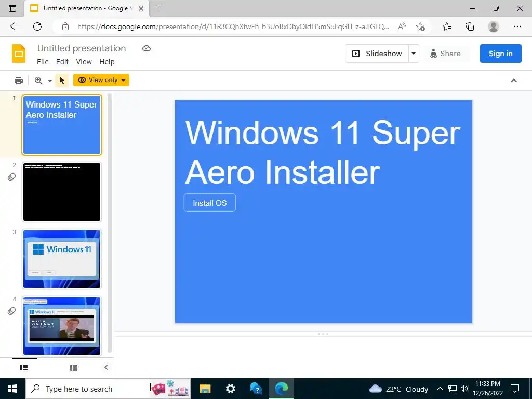532x399 pixels.
Task: Open the Help menu
Action: coord(107,62)
